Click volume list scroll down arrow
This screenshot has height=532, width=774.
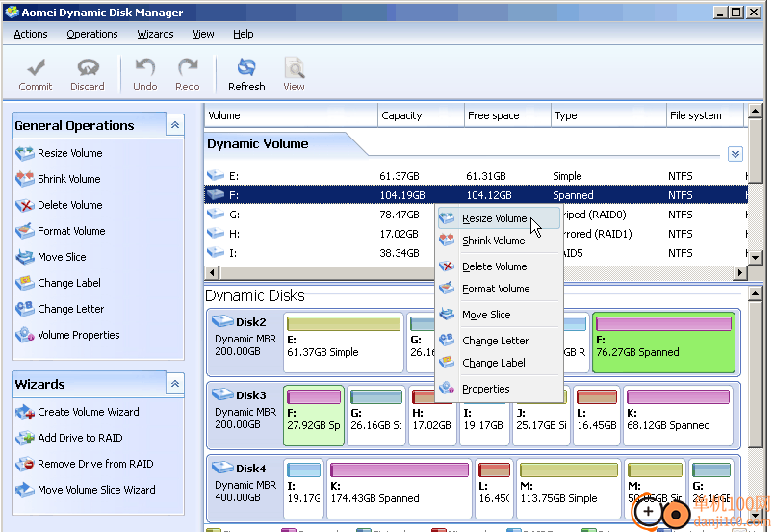pyautogui.click(x=755, y=257)
